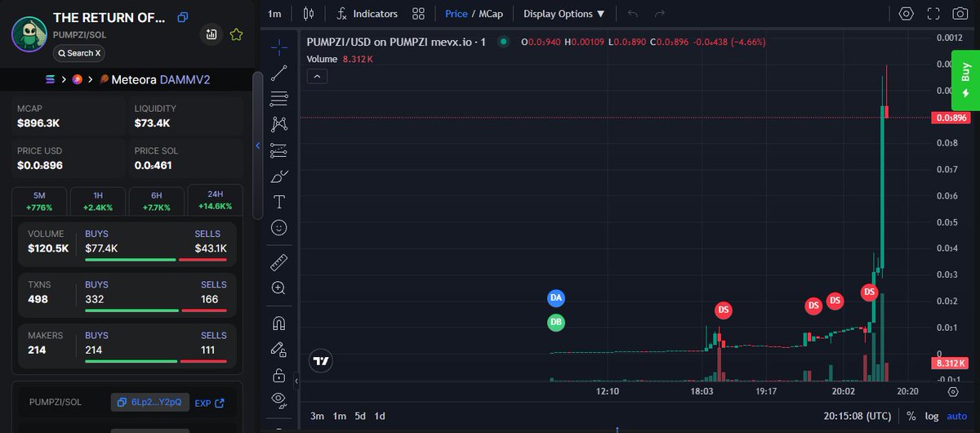Click the DS marker near 18:03

point(723,310)
